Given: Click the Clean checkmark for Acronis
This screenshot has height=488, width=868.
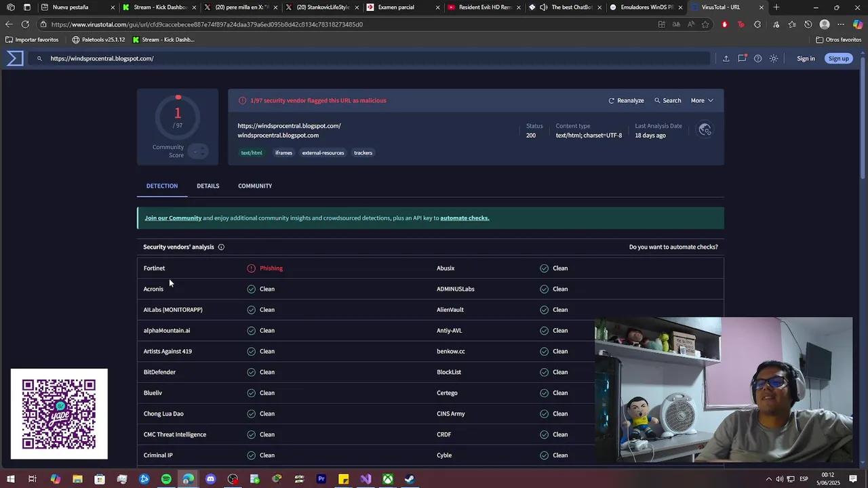Looking at the screenshot, I should pos(251,289).
